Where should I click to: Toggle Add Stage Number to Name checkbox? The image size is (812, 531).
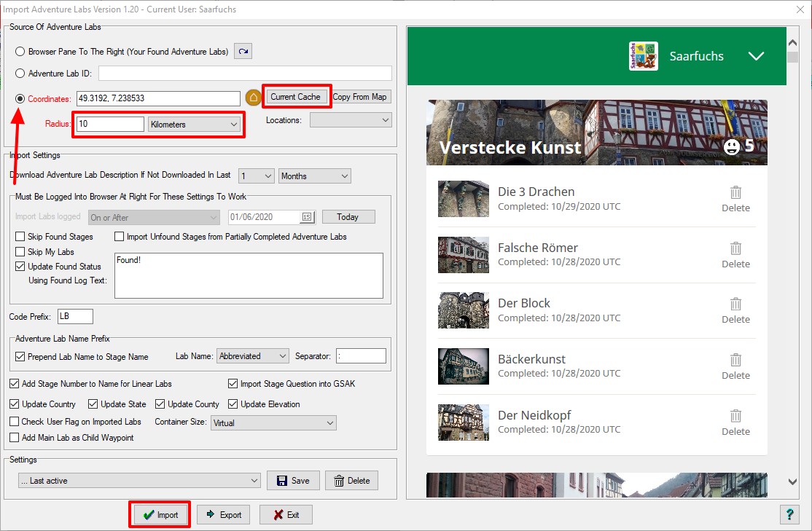point(15,383)
